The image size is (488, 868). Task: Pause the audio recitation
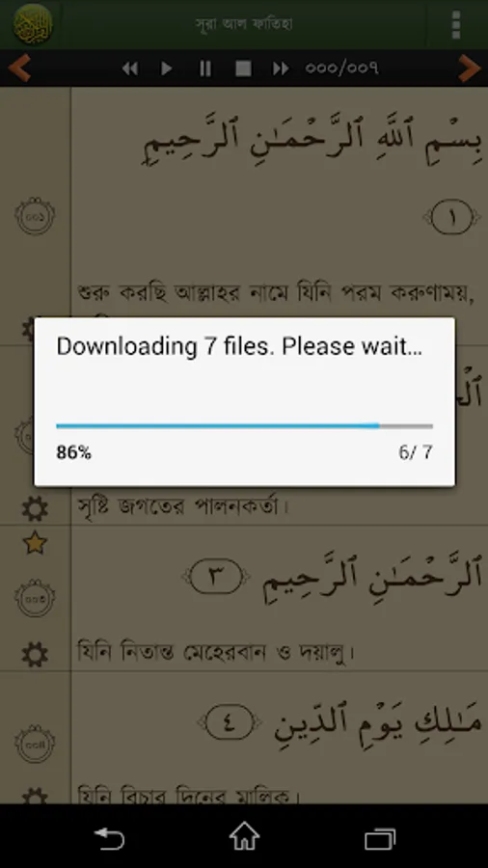(x=205, y=68)
